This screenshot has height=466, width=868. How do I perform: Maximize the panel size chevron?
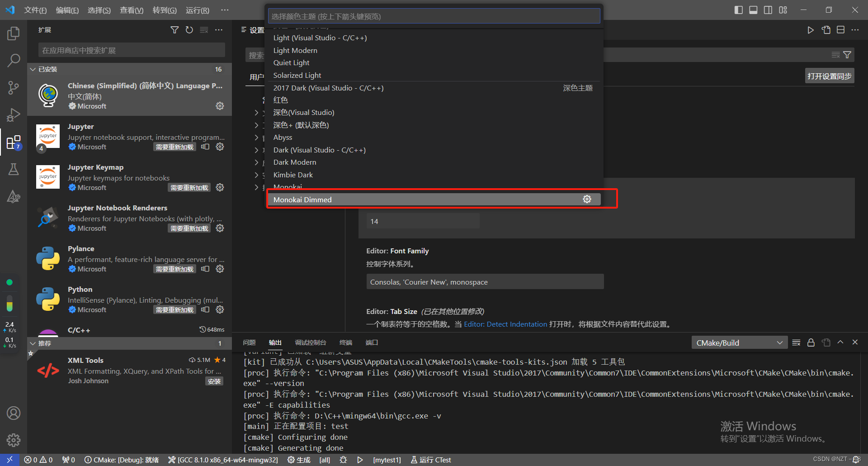click(840, 342)
